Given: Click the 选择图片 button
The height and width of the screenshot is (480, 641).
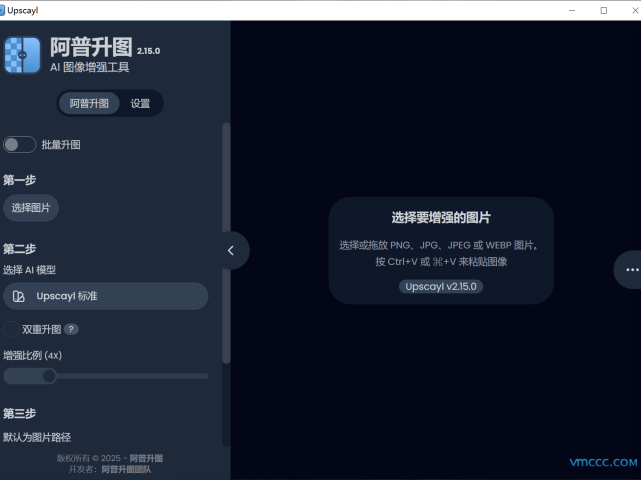Looking at the screenshot, I should point(31,208).
